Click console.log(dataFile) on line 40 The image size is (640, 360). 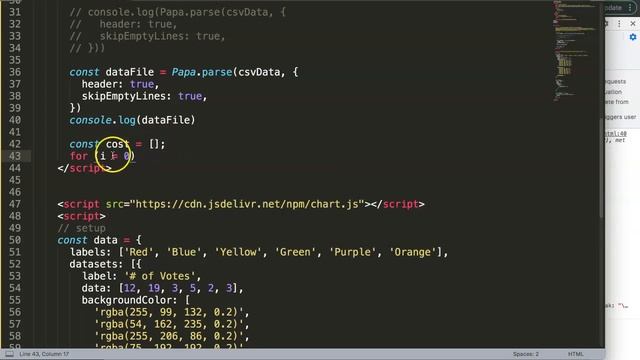[x=132, y=120]
